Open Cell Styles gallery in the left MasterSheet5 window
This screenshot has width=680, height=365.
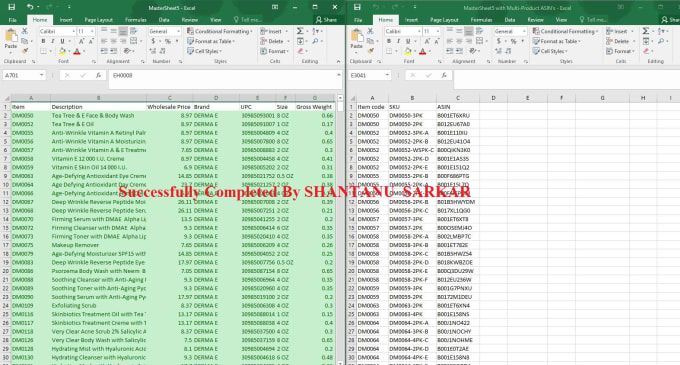click(x=204, y=51)
